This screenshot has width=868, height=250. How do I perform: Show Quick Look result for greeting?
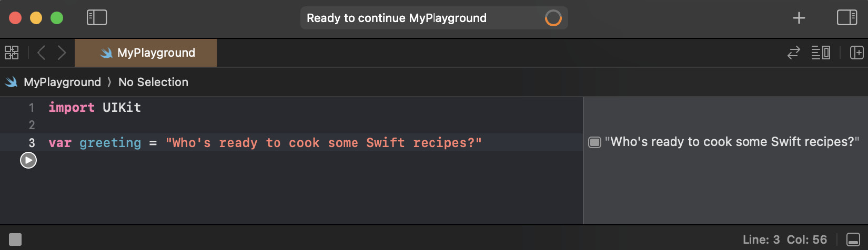tap(594, 142)
